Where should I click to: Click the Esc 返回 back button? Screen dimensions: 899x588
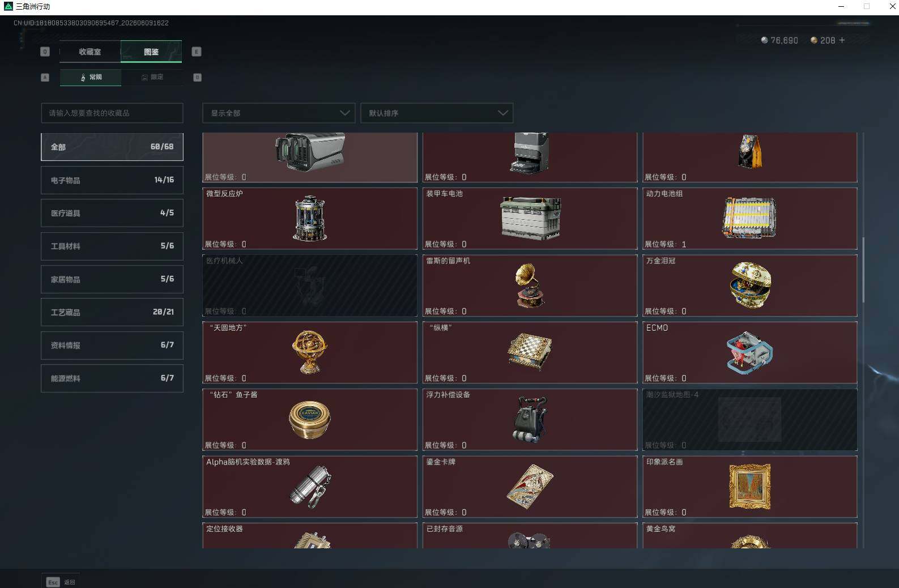61,582
